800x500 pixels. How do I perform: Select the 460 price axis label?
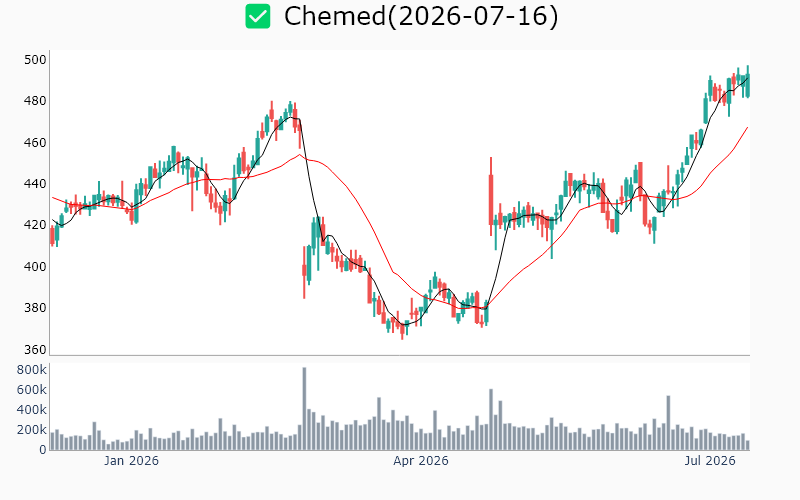(x=35, y=142)
